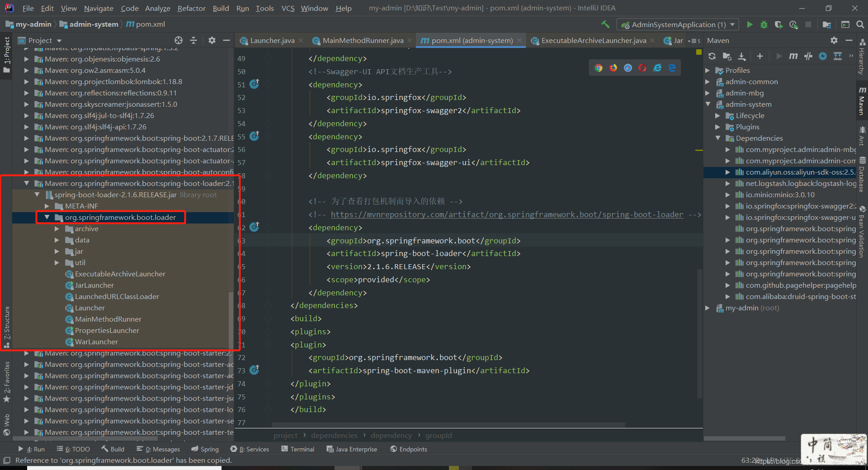
Task: Expand the Lifecycle node in Maven
Action: click(717, 116)
